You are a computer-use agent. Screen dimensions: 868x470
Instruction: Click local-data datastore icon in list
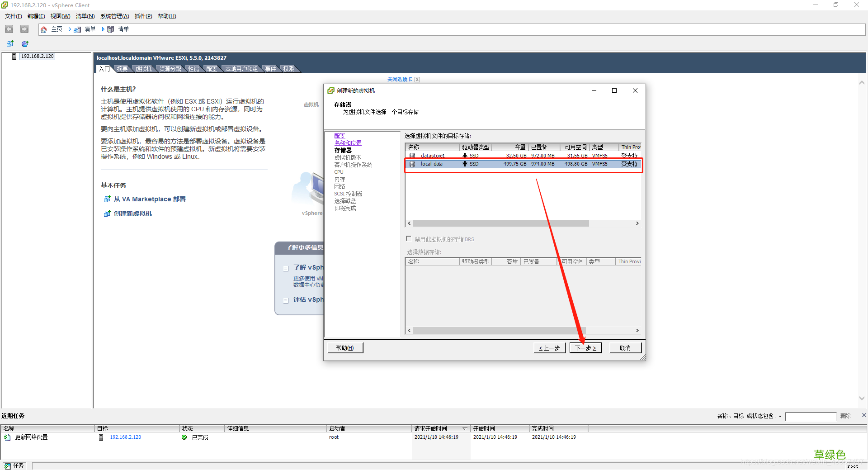coord(412,164)
